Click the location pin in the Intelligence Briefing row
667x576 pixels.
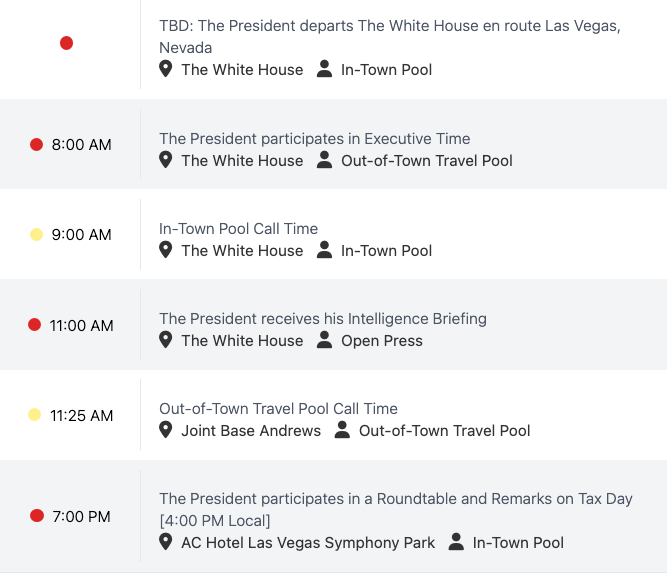166,340
